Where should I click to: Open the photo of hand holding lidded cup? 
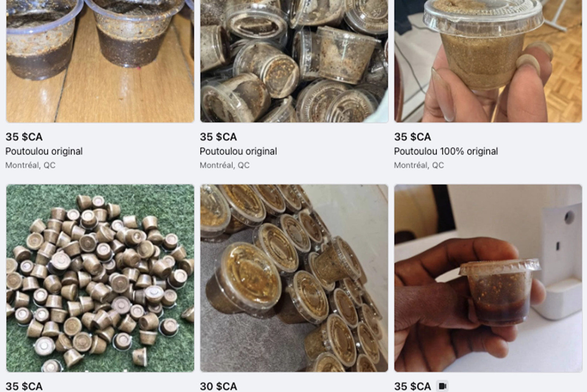coord(488,61)
